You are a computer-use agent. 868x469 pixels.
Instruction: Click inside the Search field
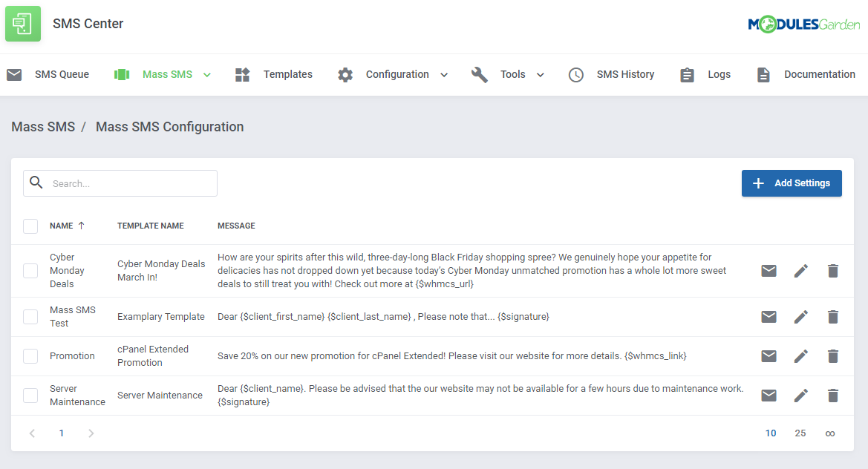119,183
